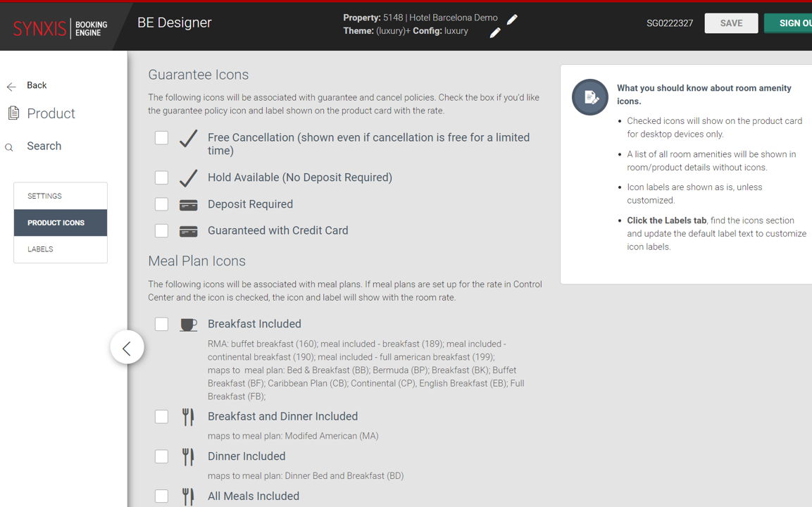Toggle the All Meals Included checkbox
The width and height of the screenshot is (812, 507).
(x=161, y=496)
